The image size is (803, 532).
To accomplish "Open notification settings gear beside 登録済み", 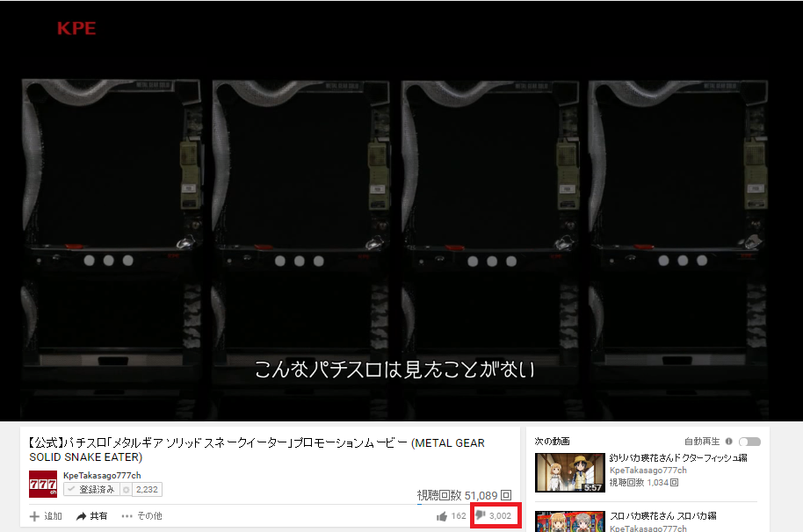I will (126, 490).
